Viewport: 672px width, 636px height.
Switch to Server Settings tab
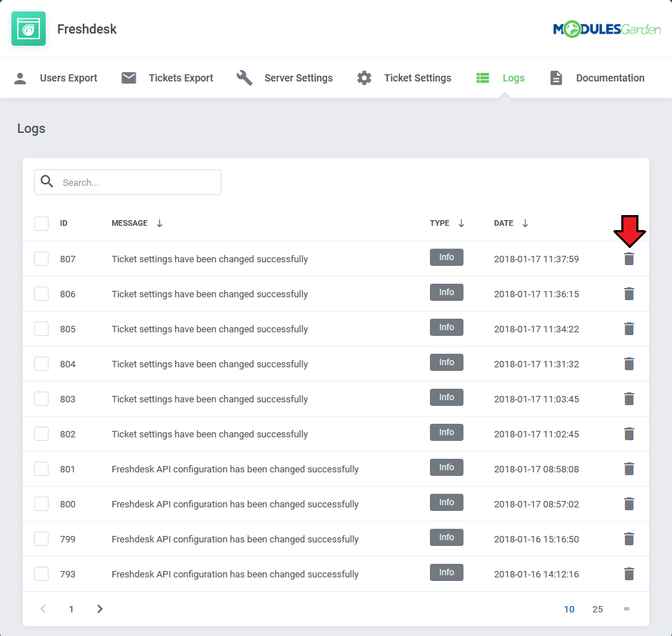click(x=284, y=78)
